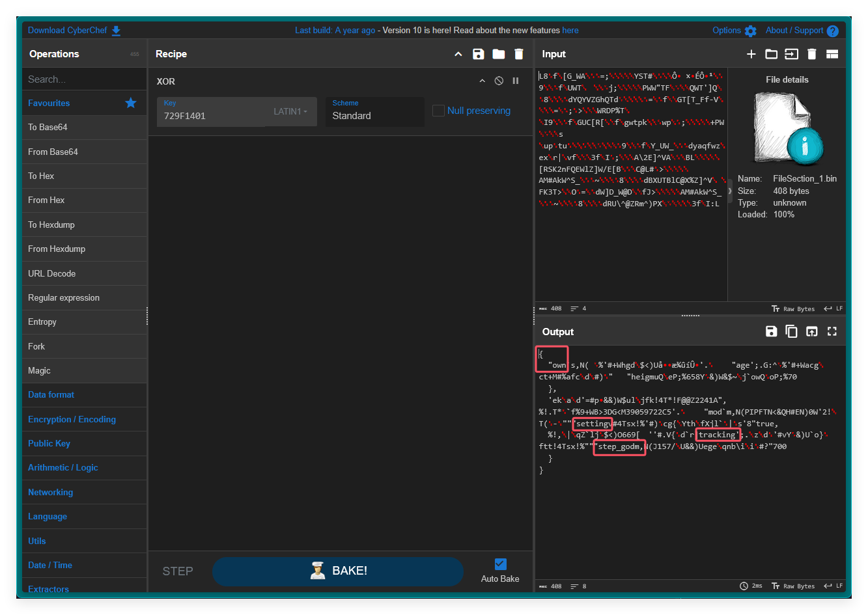The image size is (868, 615).
Task: Expand the Utils category
Action: click(84, 541)
